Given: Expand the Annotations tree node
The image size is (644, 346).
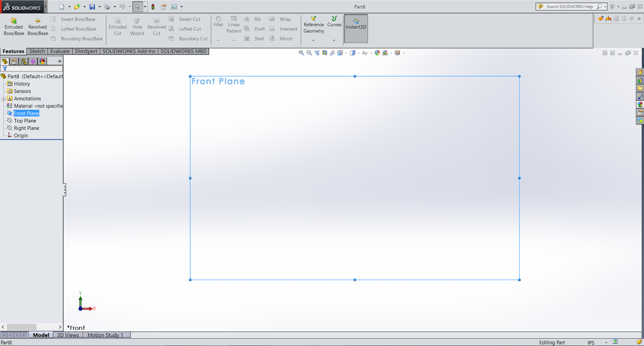Looking at the screenshot, I should 3,99.
